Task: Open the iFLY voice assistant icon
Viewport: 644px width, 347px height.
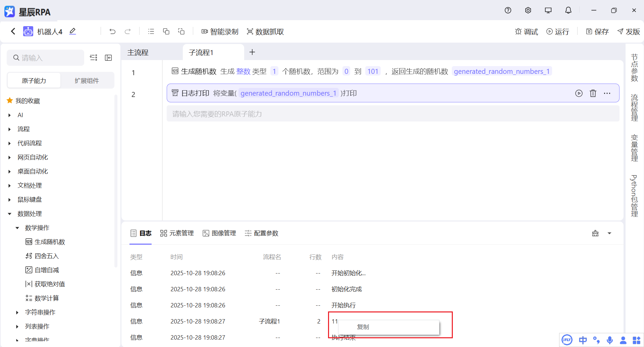Action: [567, 340]
